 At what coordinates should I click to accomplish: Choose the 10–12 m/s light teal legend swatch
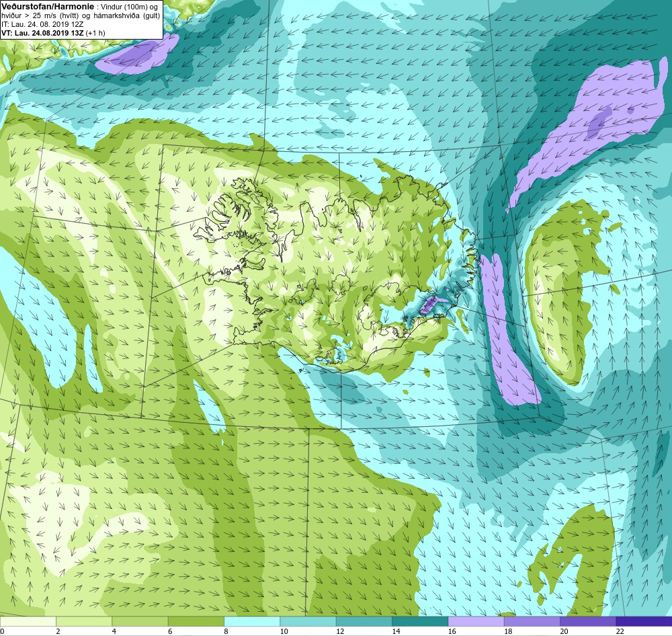pos(308,621)
